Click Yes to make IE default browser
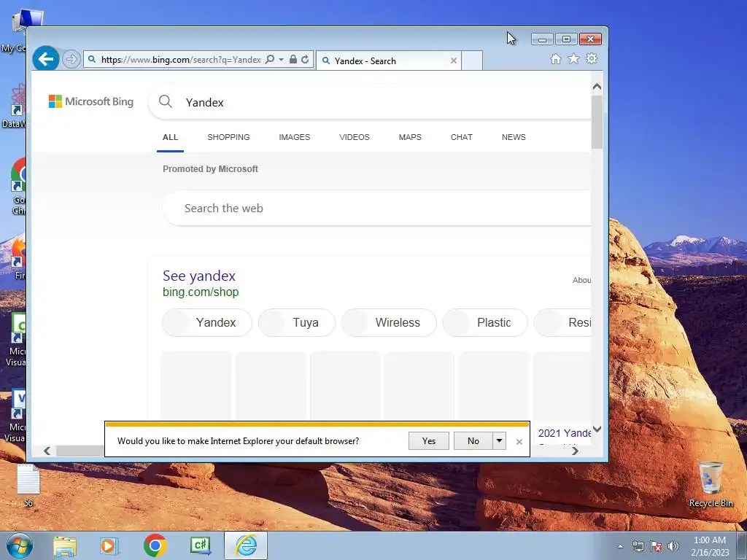Image resolution: width=747 pixels, height=560 pixels. [x=429, y=441]
